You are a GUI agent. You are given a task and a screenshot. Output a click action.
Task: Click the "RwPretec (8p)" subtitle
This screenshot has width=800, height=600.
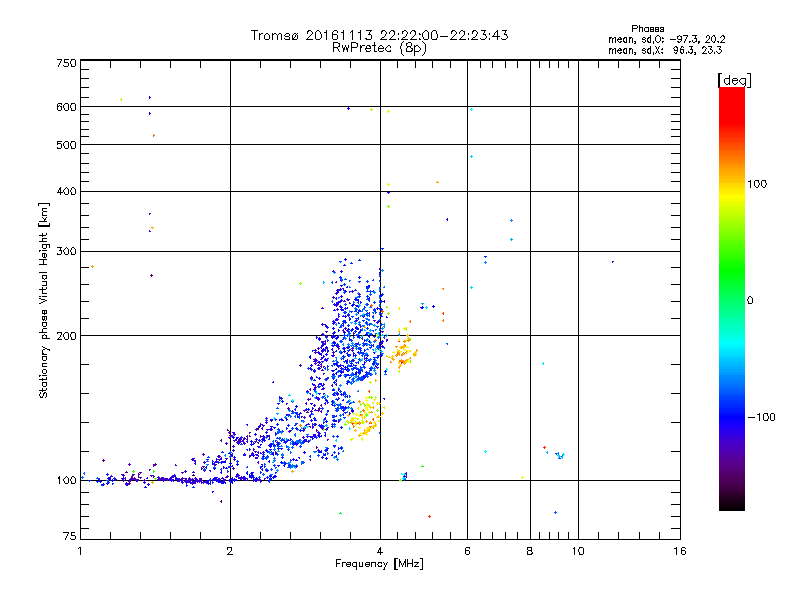click(x=379, y=48)
